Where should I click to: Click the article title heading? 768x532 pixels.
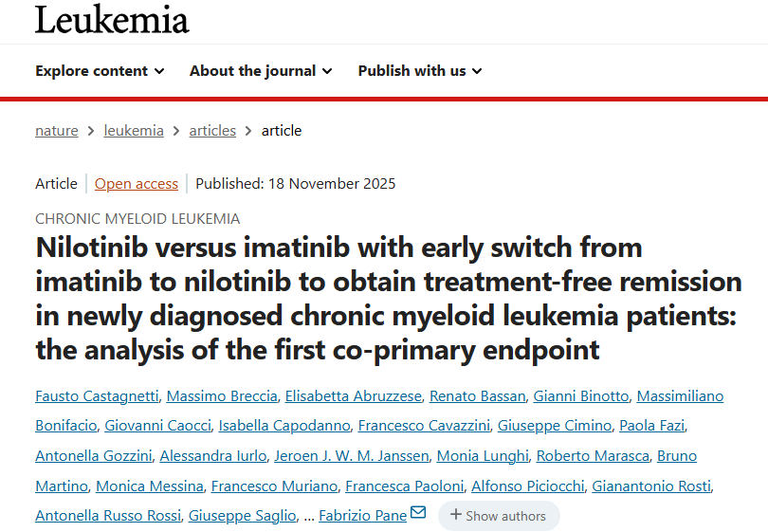[389, 299]
